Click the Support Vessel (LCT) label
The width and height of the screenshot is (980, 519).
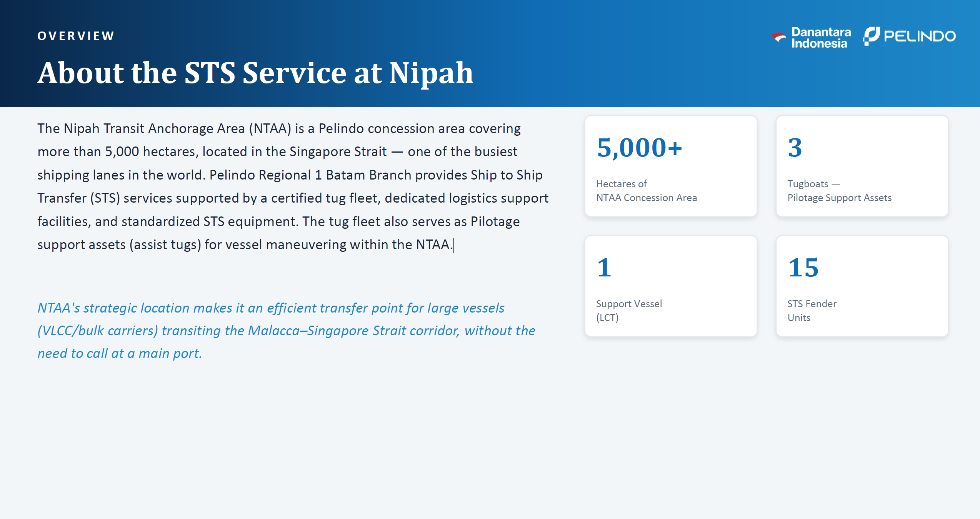pos(629,311)
